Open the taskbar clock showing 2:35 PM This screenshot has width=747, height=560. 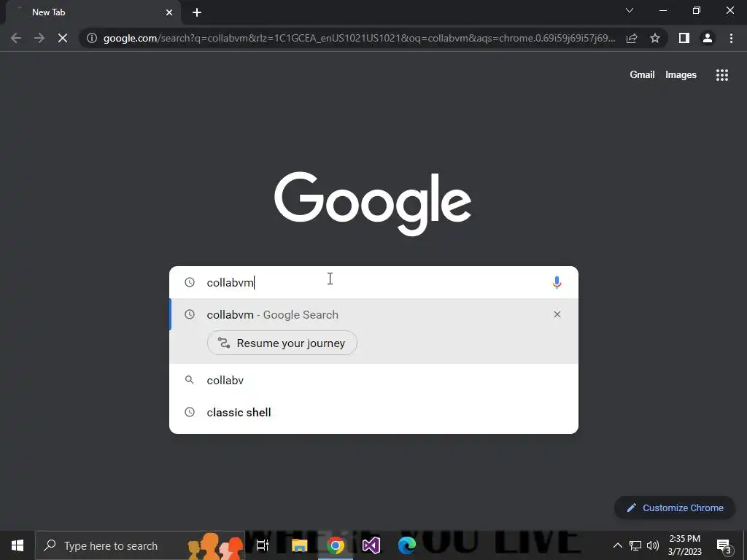coord(684,545)
